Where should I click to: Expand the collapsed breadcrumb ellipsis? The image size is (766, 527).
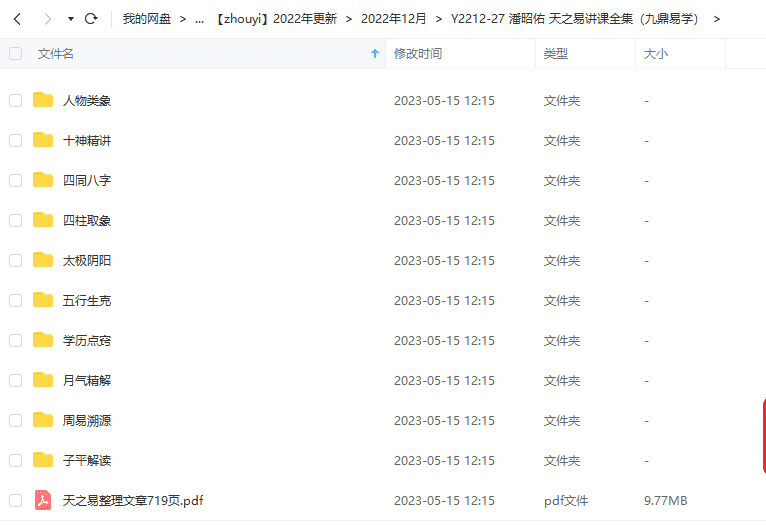199,20
